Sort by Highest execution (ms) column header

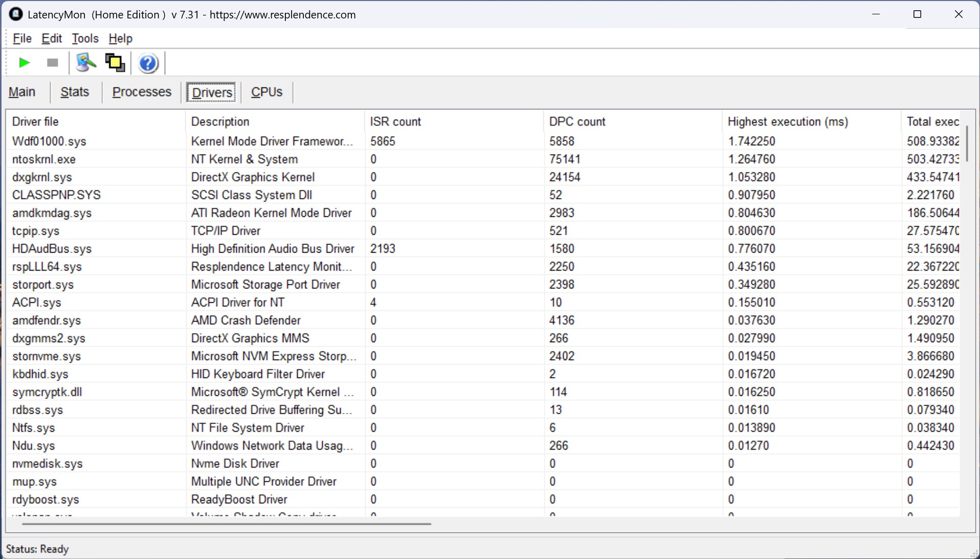[788, 122]
